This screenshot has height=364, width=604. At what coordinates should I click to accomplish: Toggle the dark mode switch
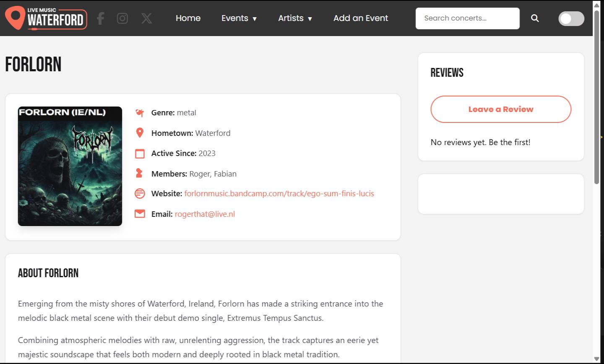point(571,18)
